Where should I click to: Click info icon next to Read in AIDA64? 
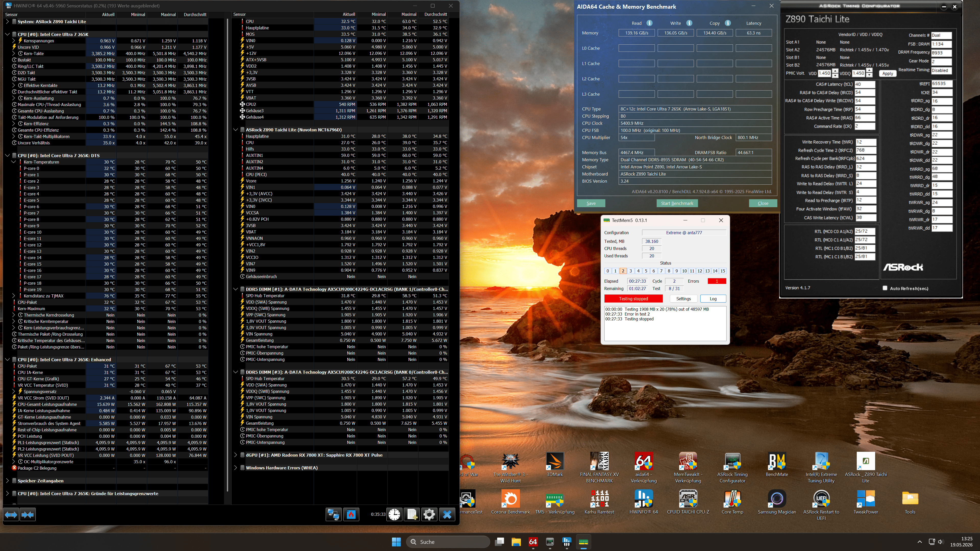point(650,23)
